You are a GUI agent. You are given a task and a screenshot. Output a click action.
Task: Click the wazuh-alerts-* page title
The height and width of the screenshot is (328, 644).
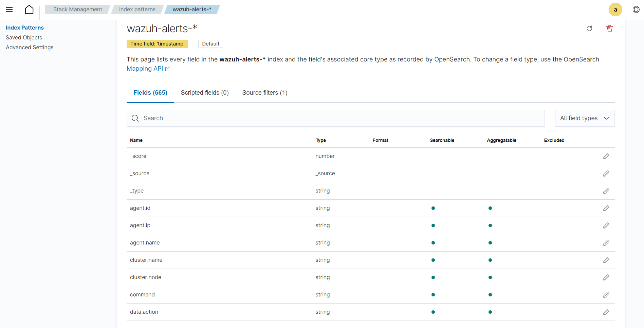tap(162, 29)
